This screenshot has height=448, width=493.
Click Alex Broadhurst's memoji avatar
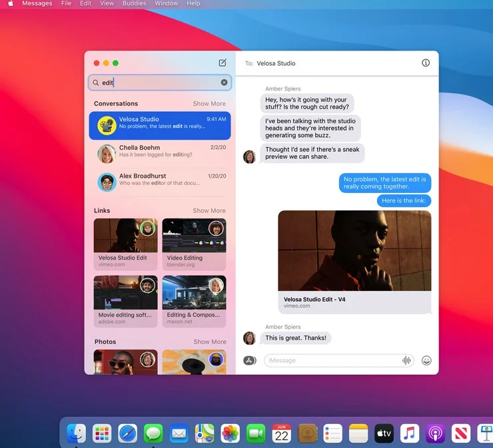click(x=107, y=182)
